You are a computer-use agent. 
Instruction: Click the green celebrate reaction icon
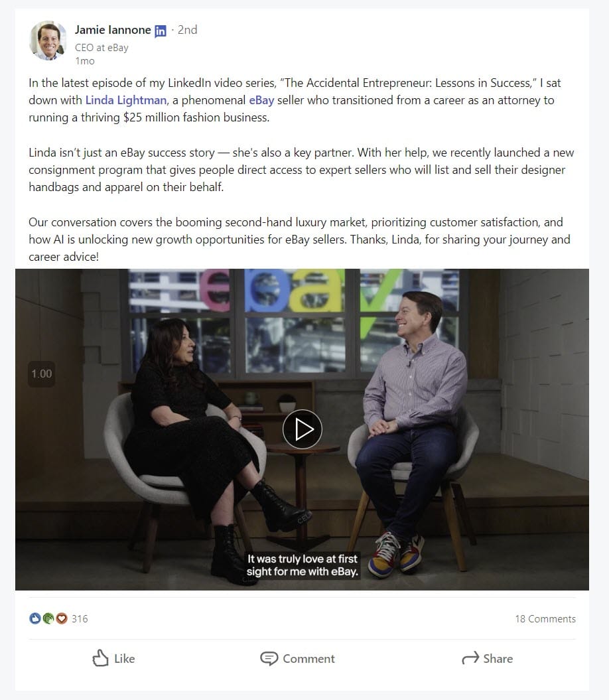click(x=48, y=618)
